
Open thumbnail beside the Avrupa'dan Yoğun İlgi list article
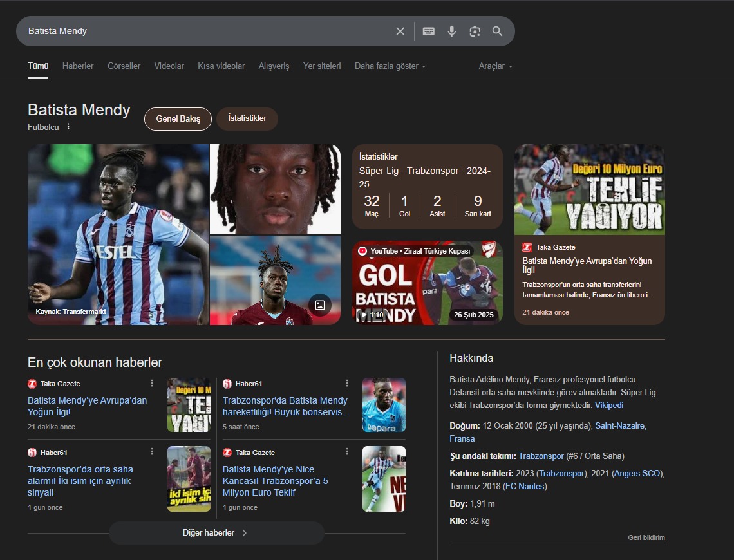coord(189,405)
